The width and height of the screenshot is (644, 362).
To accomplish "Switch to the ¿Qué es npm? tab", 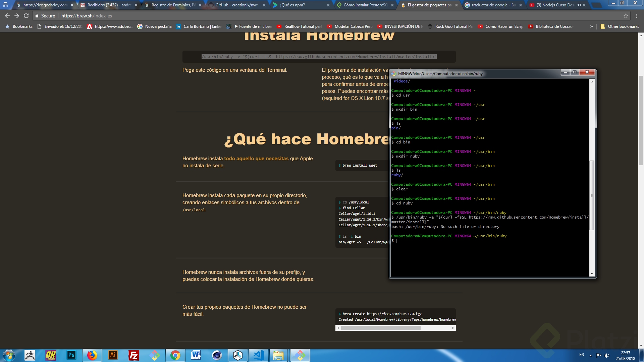I will click(301, 5).
